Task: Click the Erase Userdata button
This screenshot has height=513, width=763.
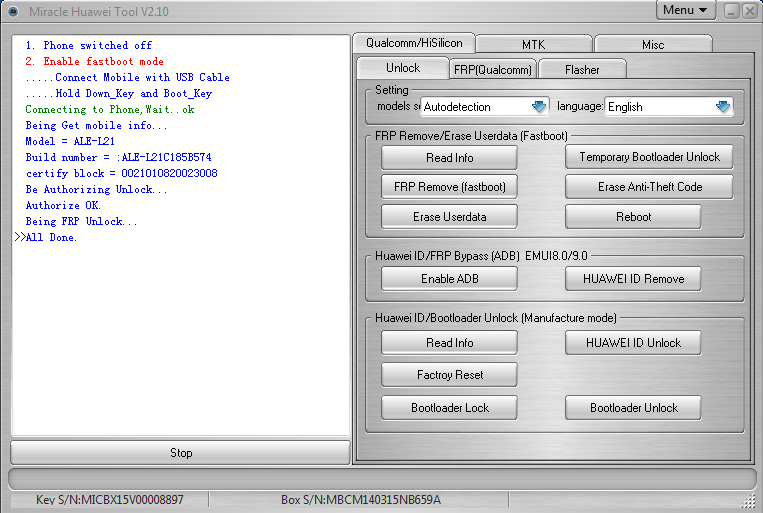Action: pyautogui.click(x=449, y=217)
